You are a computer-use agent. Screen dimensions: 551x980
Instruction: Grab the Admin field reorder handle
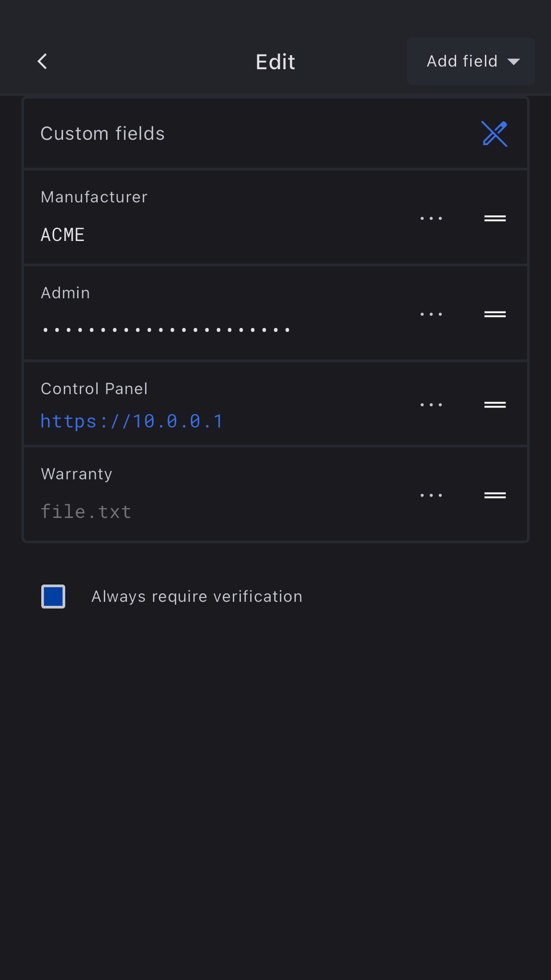[x=495, y=314]
